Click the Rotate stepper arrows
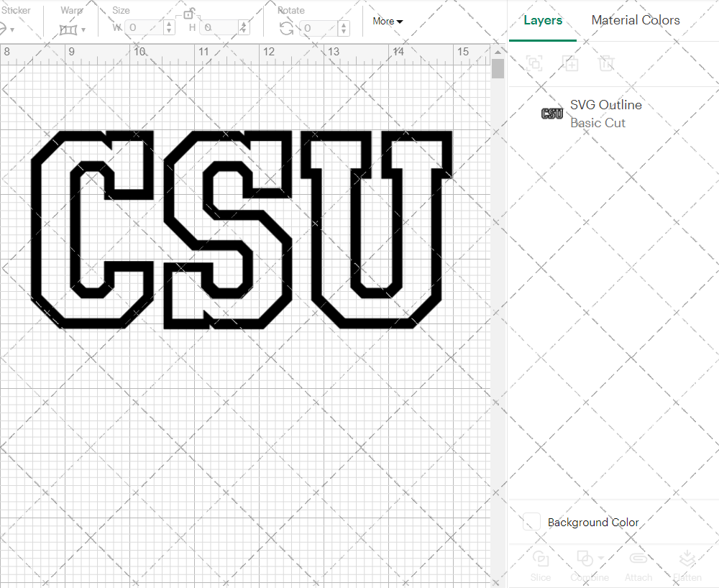The width and height of the screenshot is (719, 588). (344, 28)
